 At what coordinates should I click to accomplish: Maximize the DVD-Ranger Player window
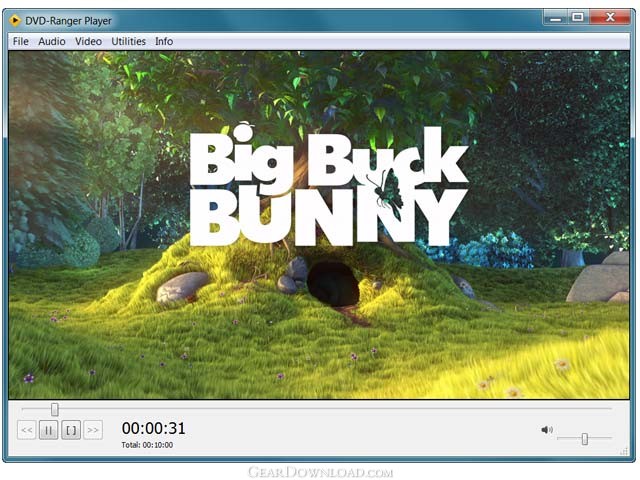(x=578, y=17)
